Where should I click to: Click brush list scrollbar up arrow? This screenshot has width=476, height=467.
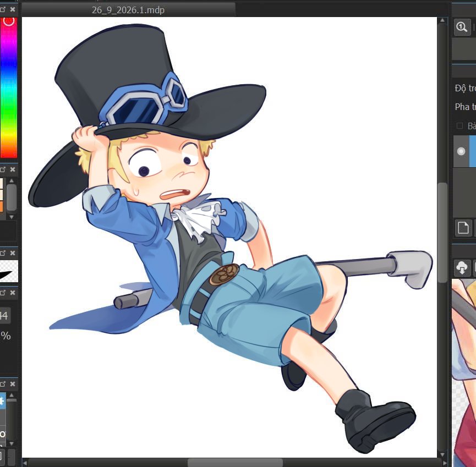click(12, 395)
